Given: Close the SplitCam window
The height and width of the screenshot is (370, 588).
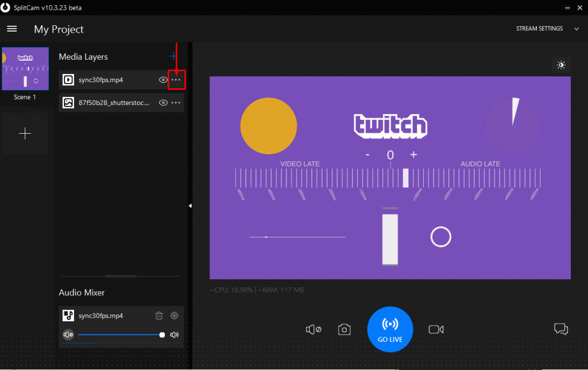Looking at the screenshot, I should pyautogui.click(x=580, y=8).
